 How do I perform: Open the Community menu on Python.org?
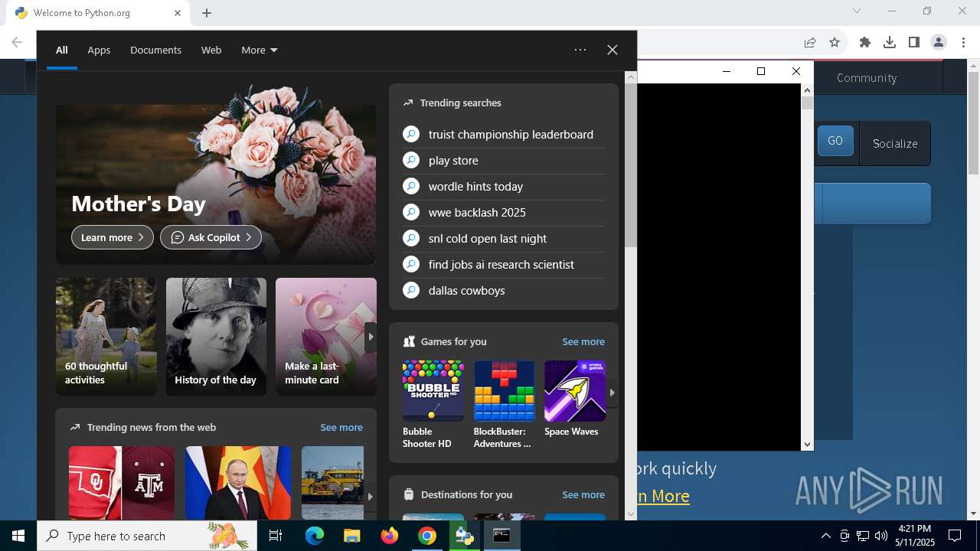(x=867, y=78)
